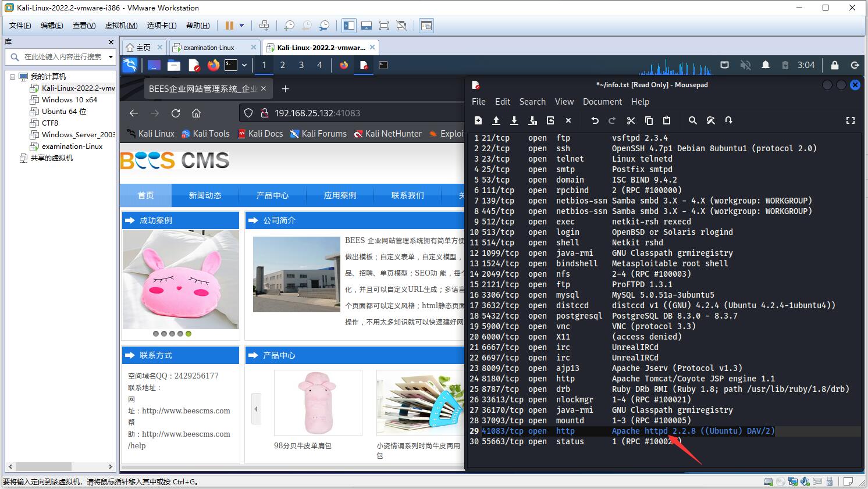Pause the virtual machine from the VMware toolbar
The height and width of the screenshot is (489, 868).
point(229,26)
